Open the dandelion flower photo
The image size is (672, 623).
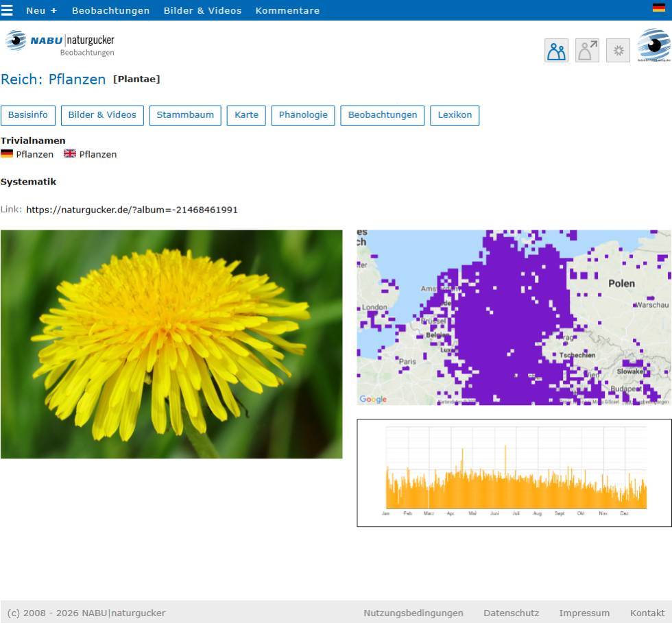pos(171,344)
